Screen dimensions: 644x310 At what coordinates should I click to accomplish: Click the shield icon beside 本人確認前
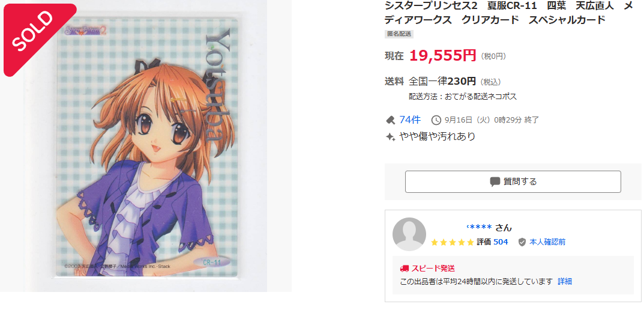tap(522, 242)
